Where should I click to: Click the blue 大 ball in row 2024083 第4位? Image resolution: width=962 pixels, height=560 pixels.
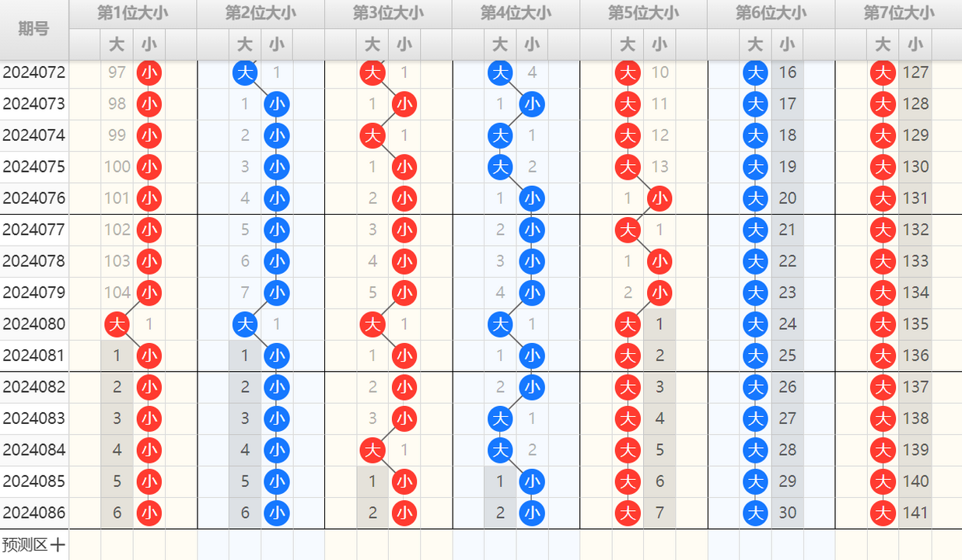500,418
